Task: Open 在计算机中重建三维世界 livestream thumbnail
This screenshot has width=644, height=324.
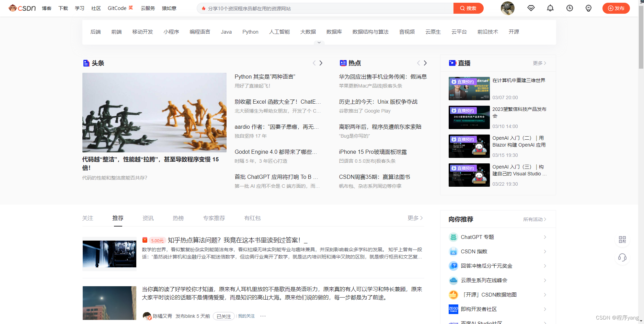Action: coord(469,89)
